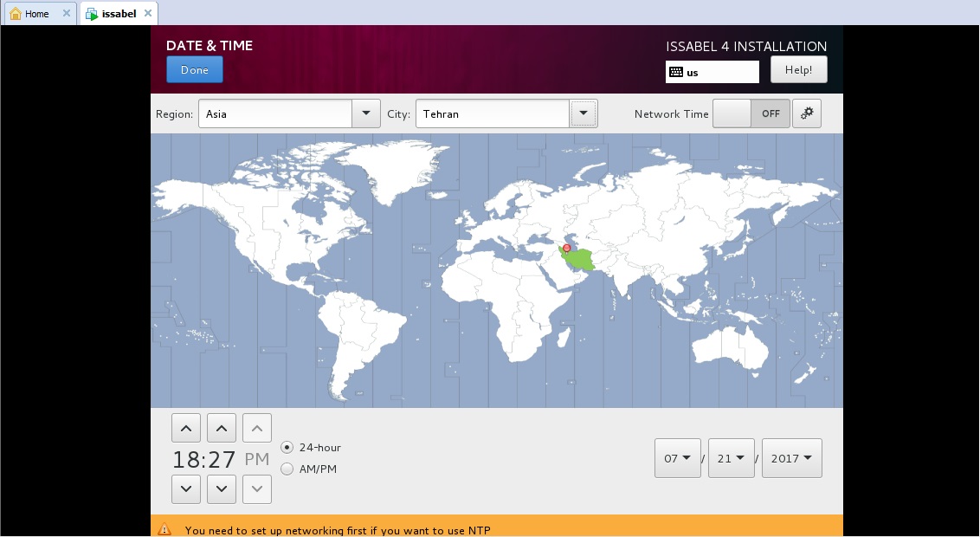Increase hours with the up arrow
980x537 pixels.
pos(185,428)
